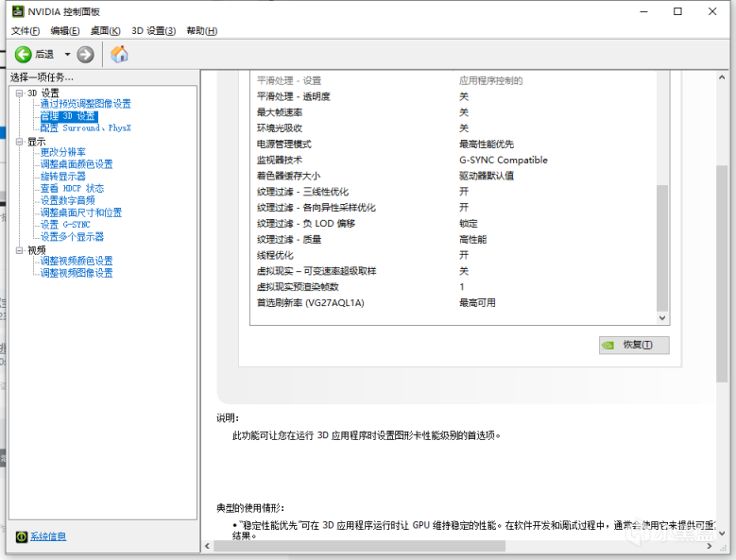
Task: Select the 监视器技术 setting row
Action: 454,160
